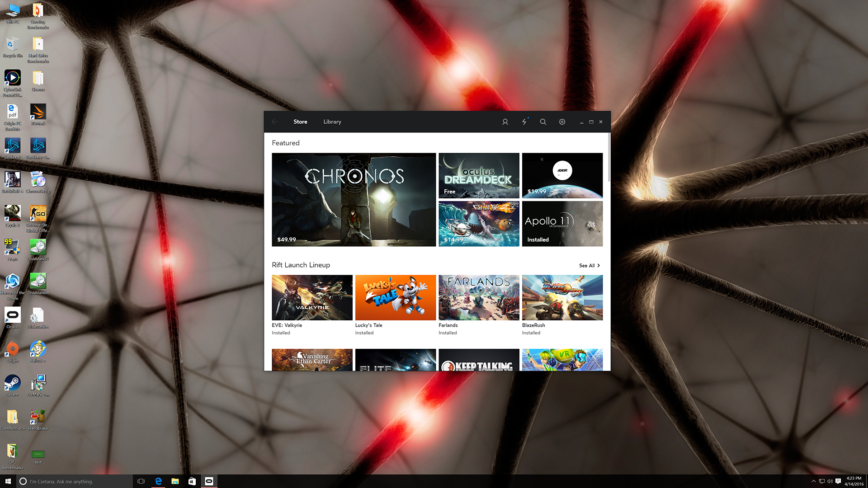Viewport: 868px width, 488px height.
Task: Select the Crysis 3 desktop icon
Action: [x=13, y=216]
